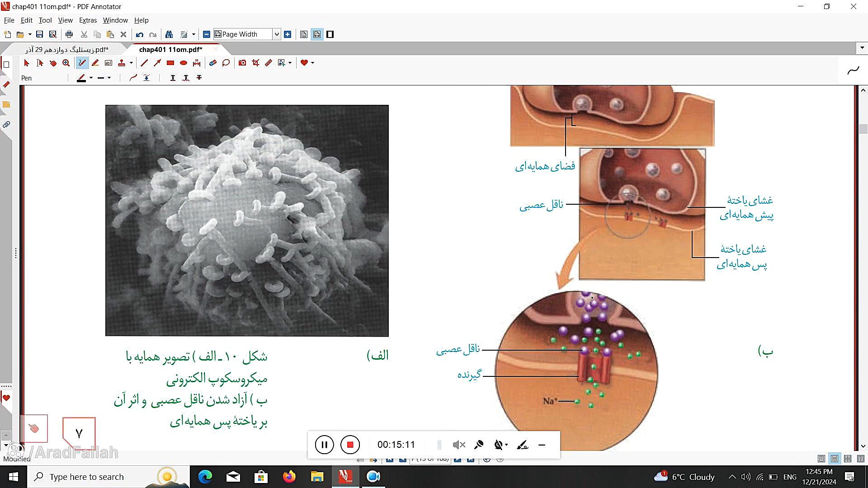This screenshot has width=868, height=488.
Task: Select the Arrow drawing tool
Action: click(157, 63)
